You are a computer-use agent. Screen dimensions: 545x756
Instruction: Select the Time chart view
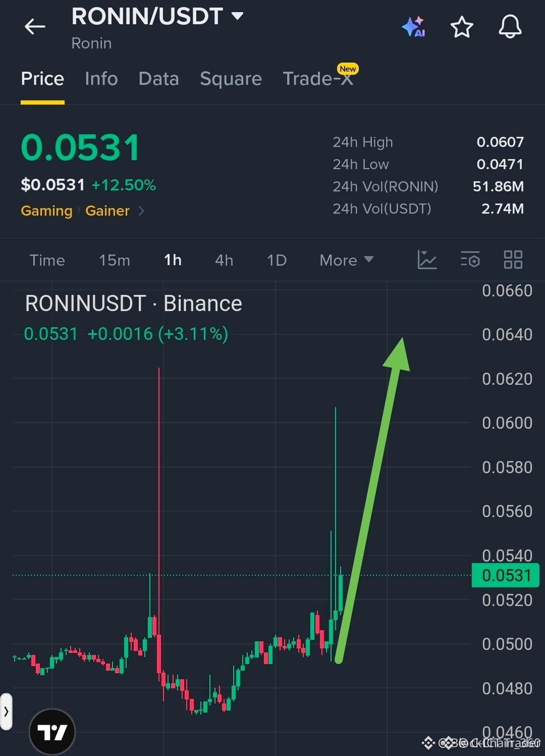(x=47, y=260)
